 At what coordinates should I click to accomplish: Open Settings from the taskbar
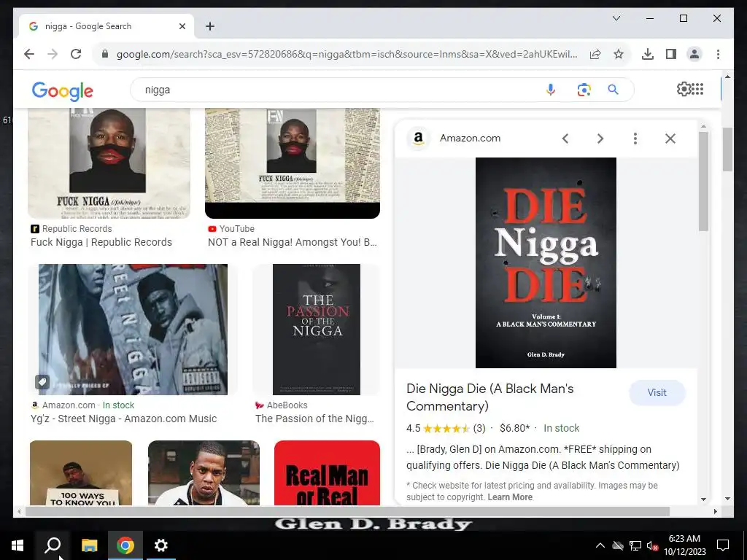click(x=161, y=545)
